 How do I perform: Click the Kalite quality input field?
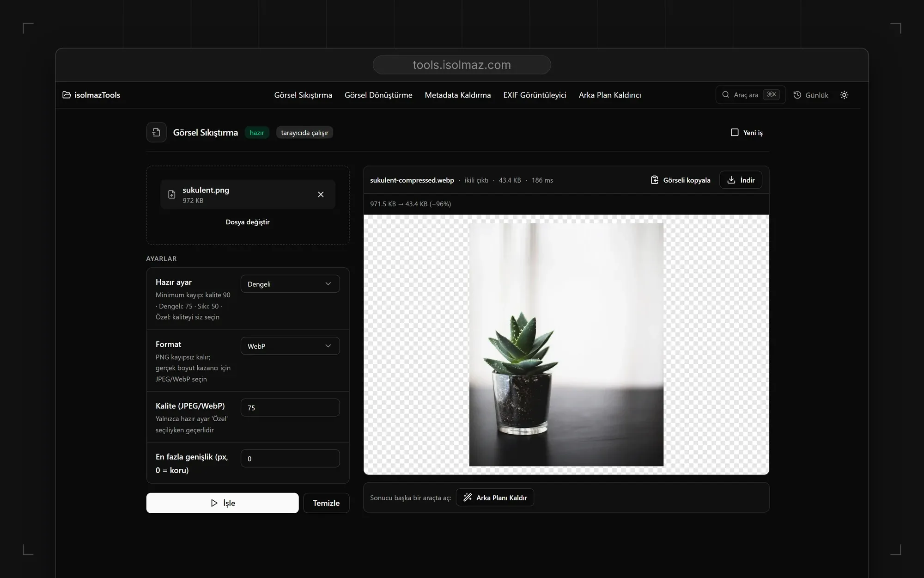[x=290, y=408]
